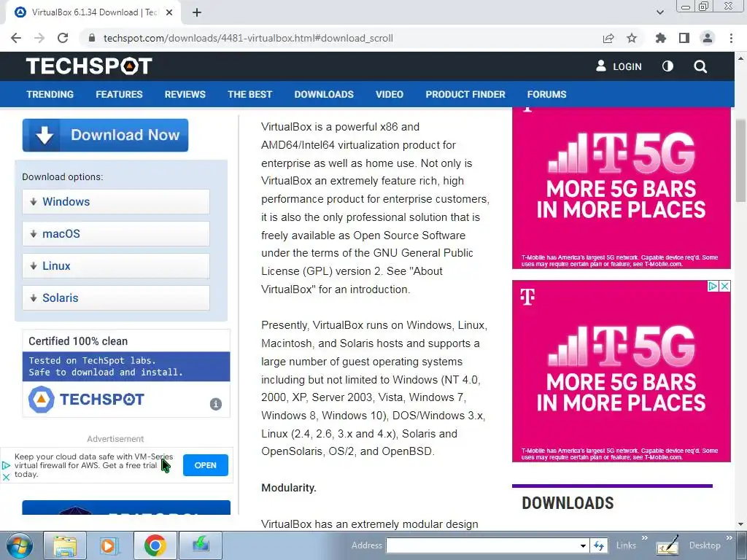Choose the macOS download option
Screen dimensions: 747x560
pyautogui.click(x=116, y=234)
